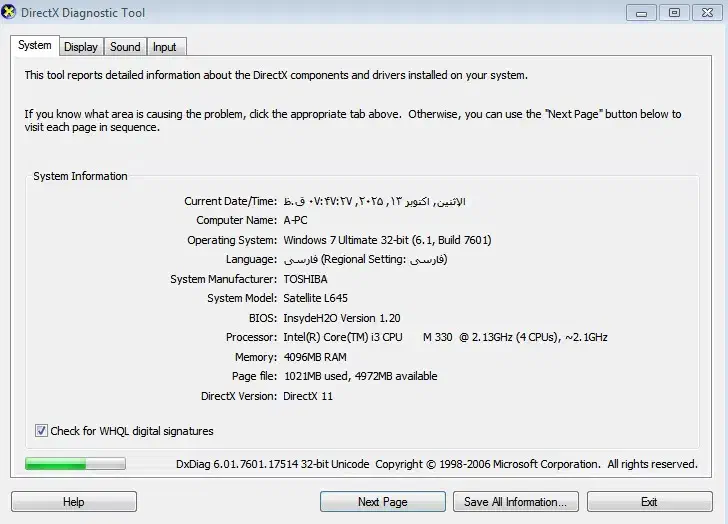Click the 1021MB used page file value

361,376
